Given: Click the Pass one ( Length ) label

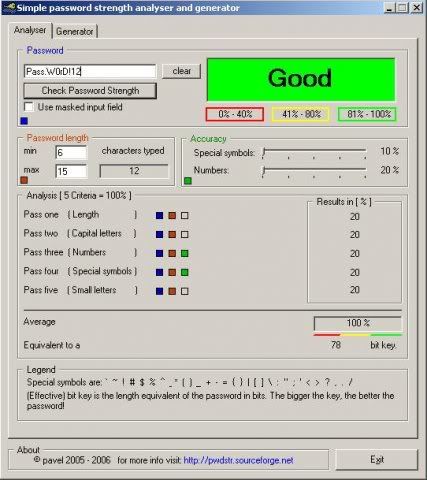Looking at the screenshot, I should tap(80, 215).
